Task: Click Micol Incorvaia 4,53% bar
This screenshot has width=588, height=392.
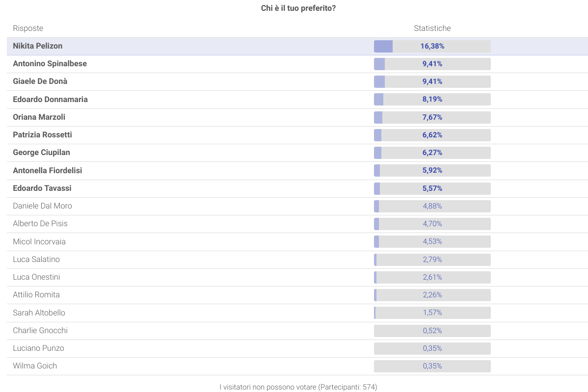Action: pyautogui.click(x=432, y=241)
